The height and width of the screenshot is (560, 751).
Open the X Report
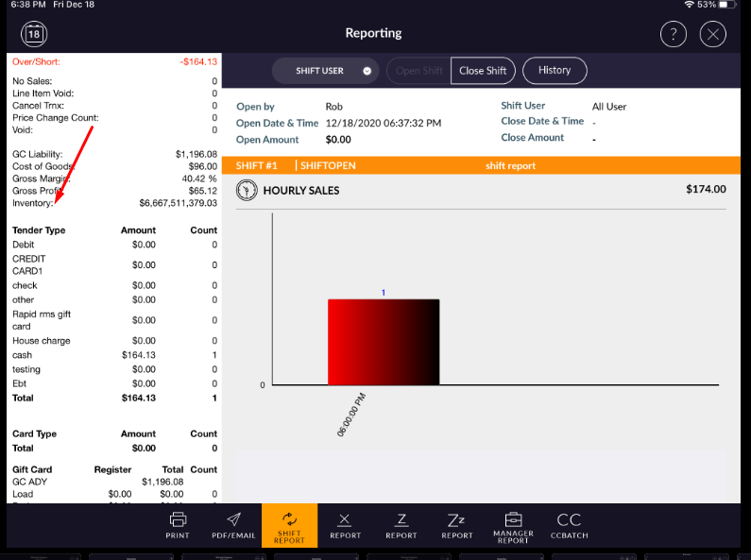point(345,525)
